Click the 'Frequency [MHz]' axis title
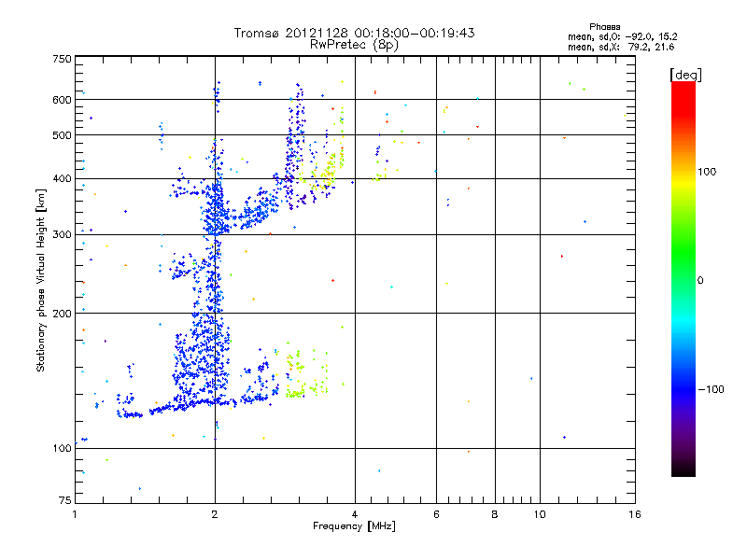The height and width of the screenshot is (560, 747). coord(354,526)
